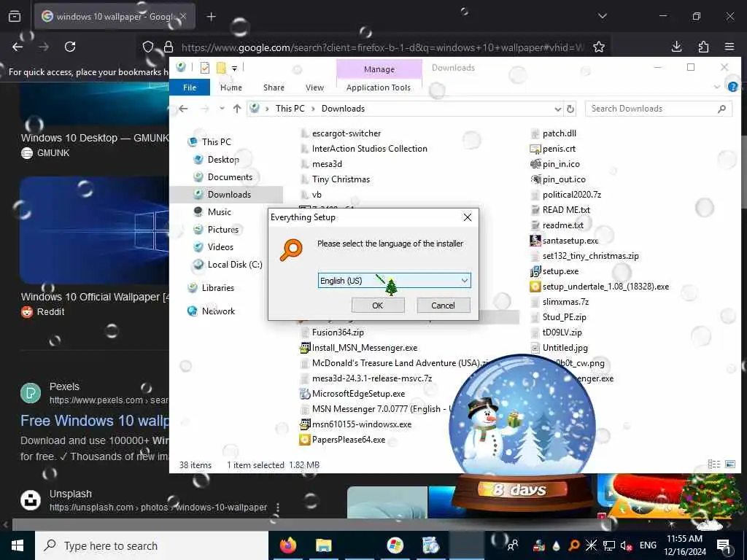Select PapersPlease64.exe file
Screen dimensions: 747x560
[x=349, y=440]
